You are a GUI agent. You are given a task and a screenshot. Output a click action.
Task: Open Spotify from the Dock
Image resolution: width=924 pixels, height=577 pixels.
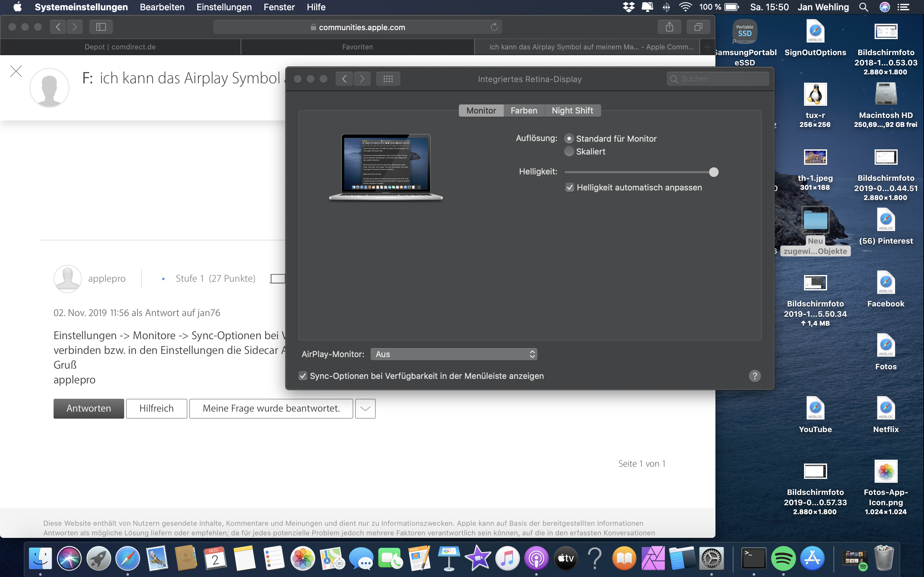pos(783,558)
